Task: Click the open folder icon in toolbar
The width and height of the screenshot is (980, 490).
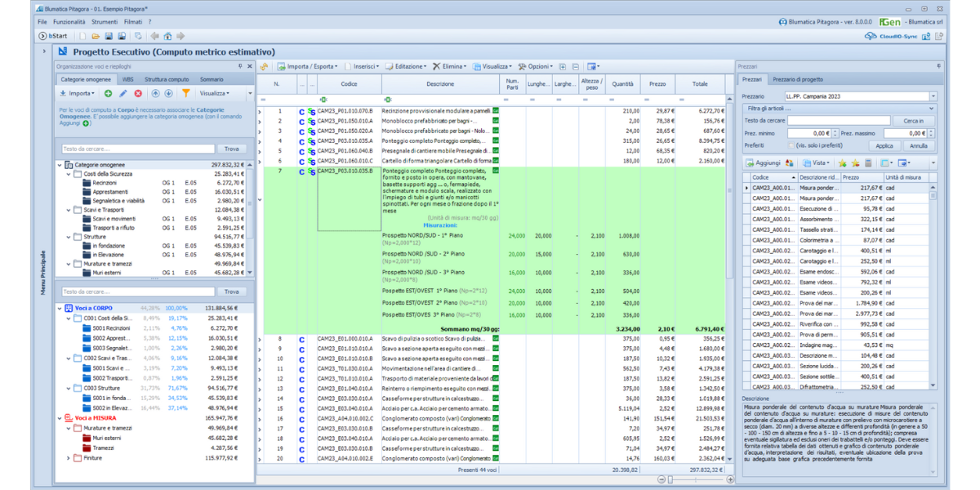Action: pos(96,36)
